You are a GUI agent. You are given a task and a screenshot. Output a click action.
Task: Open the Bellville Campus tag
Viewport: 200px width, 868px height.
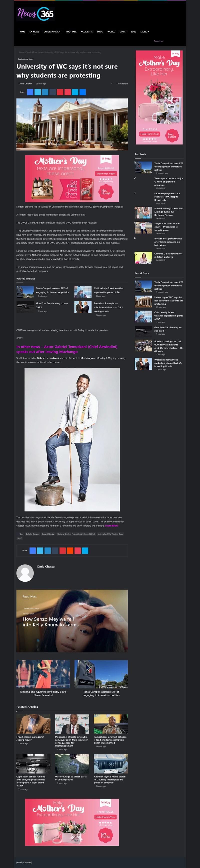[32, 534]
